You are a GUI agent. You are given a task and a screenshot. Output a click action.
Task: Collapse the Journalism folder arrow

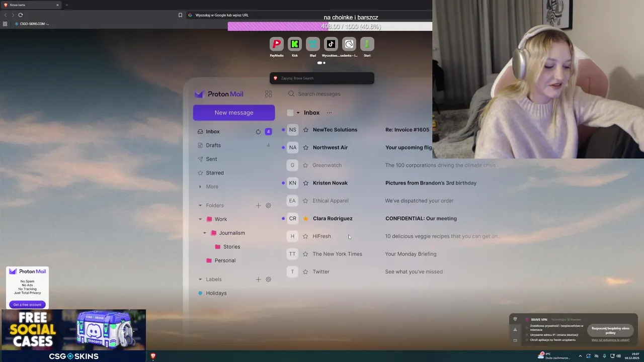205,233
